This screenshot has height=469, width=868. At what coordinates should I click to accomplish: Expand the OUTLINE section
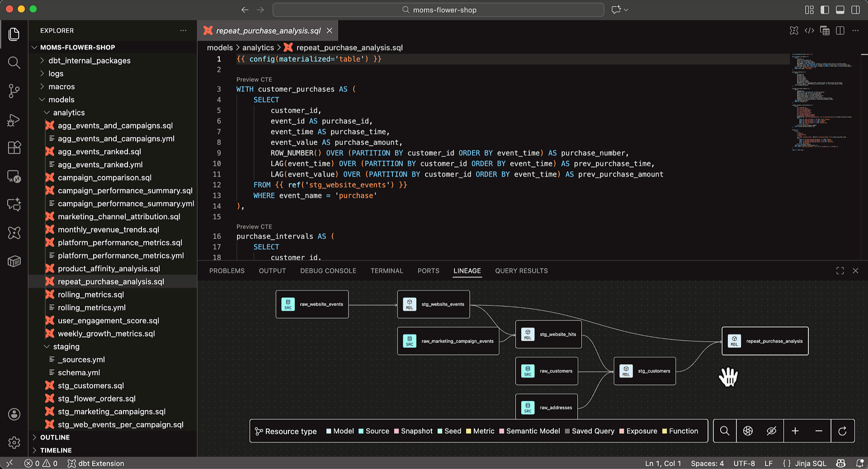[x=55, y=437]
